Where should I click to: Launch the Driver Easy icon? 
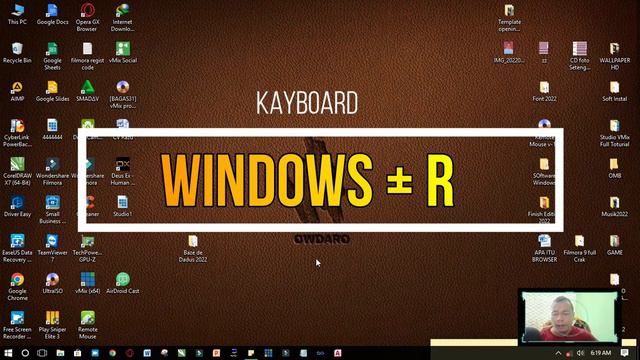[x=17, y=207]
